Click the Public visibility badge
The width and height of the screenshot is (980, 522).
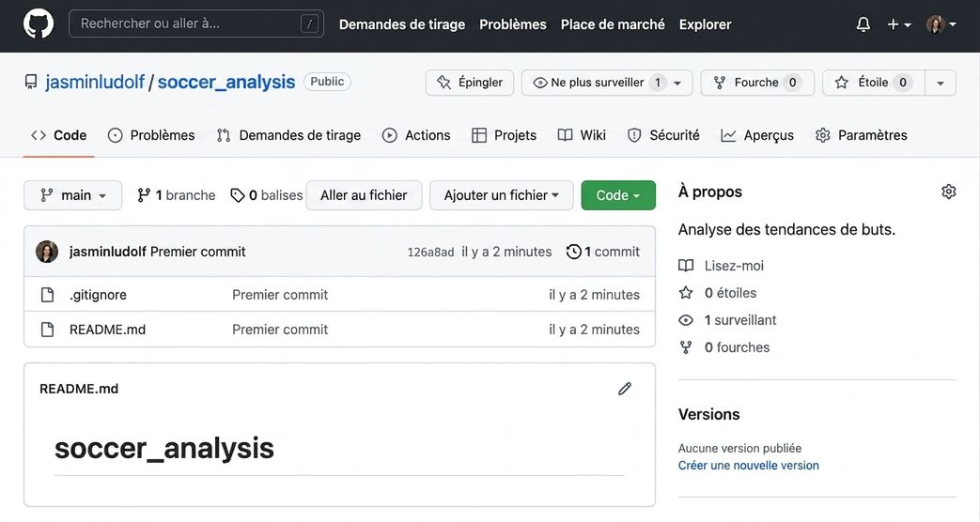click(327, 82)
